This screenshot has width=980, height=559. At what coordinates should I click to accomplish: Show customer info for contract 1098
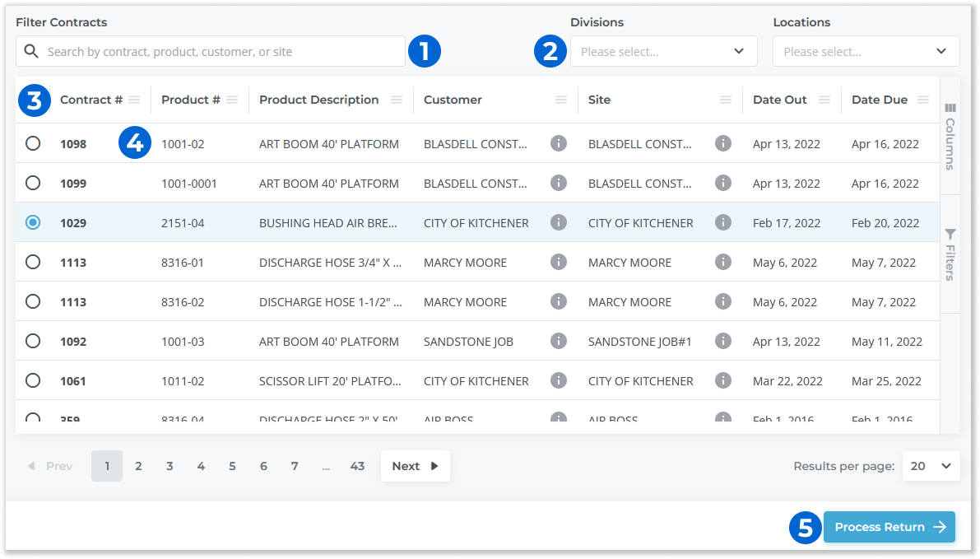[x=559, y=143]
